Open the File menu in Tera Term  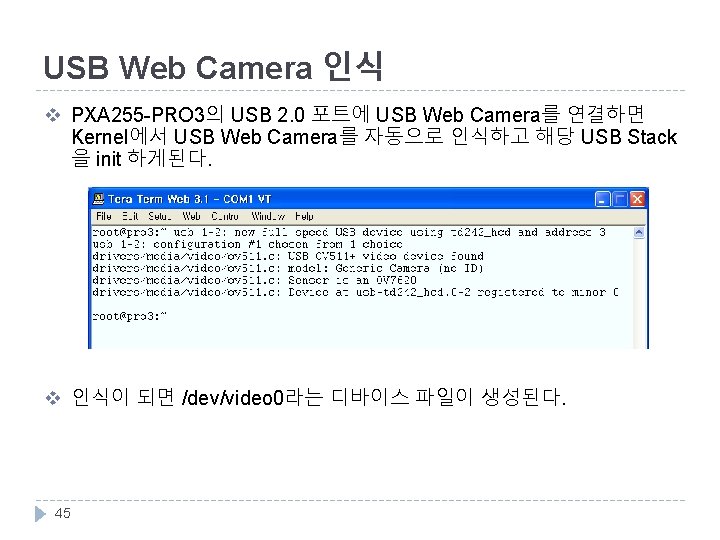coord(104,216)
